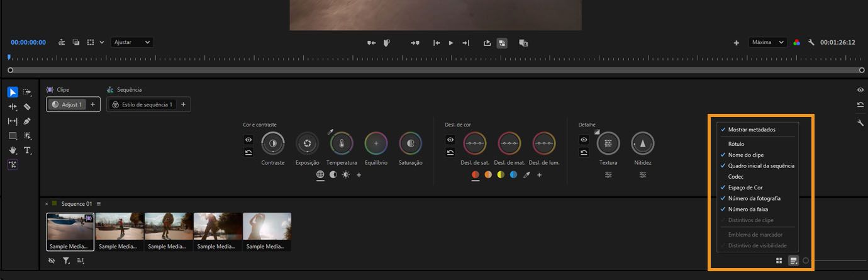Expand the chevron next to safe margins icon
The width and height of the screenshot is (868, 280).
point(102,42)
